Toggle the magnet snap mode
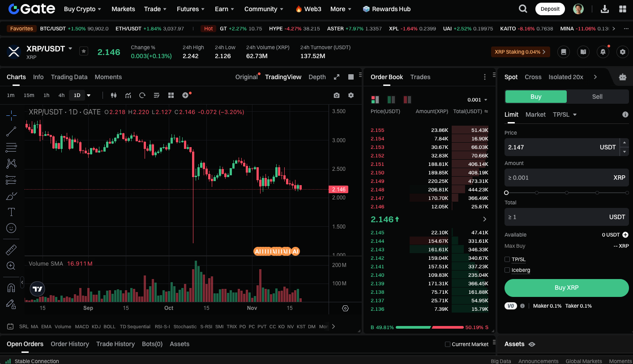This screenshot has width=633, height=364. [11, 288]
